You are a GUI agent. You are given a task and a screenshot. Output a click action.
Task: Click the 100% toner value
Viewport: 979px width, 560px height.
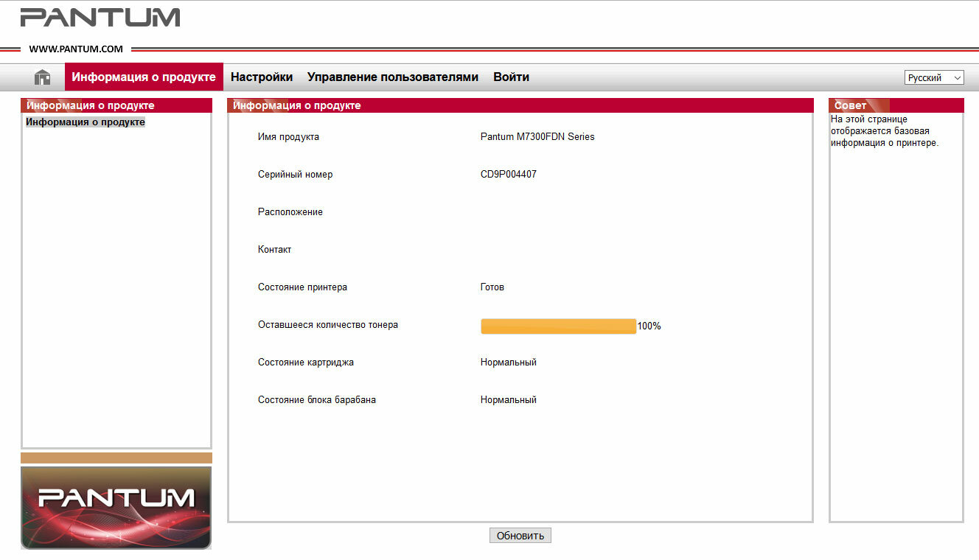[x=649, y=326]
